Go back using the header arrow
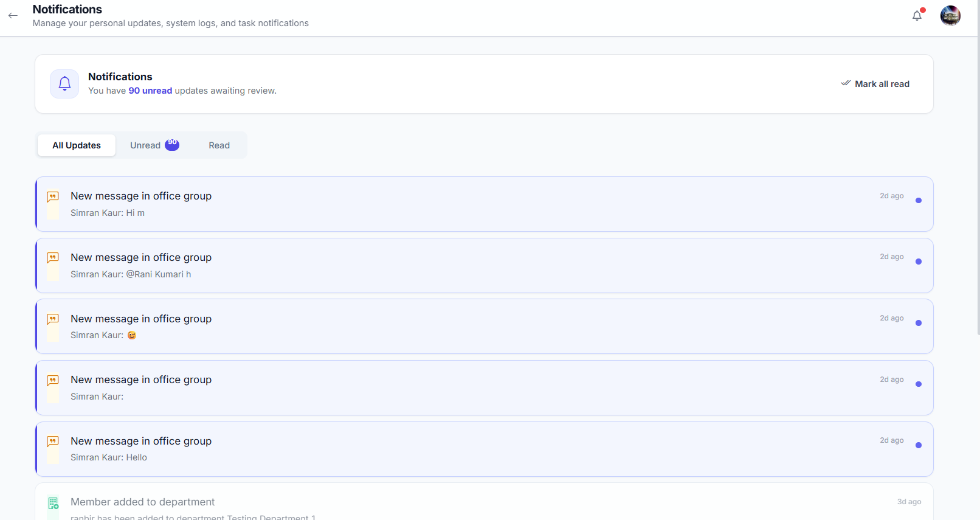 (x=13, y=16)
